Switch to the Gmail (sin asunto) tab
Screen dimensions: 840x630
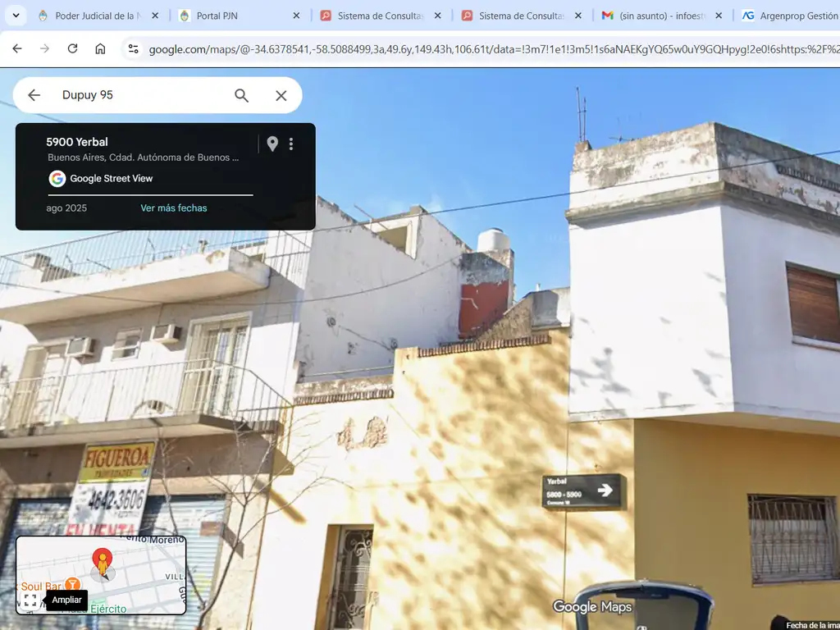[662, 16]
